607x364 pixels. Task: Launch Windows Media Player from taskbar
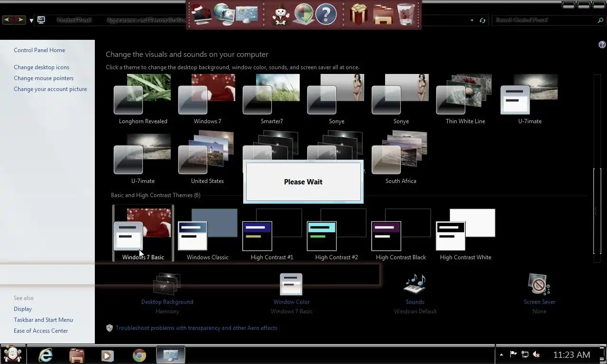pos(108,355)
